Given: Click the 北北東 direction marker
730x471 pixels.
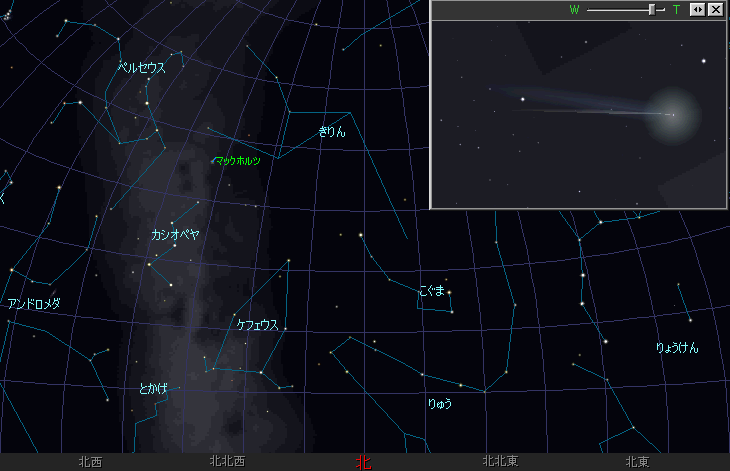Looking at the screenshot, I should pos(499,462).
